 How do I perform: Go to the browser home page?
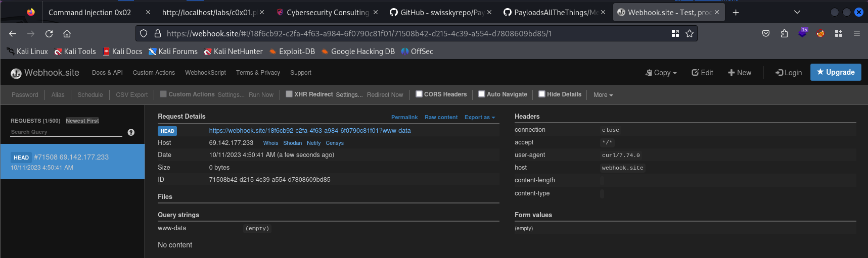pos(67,33)
